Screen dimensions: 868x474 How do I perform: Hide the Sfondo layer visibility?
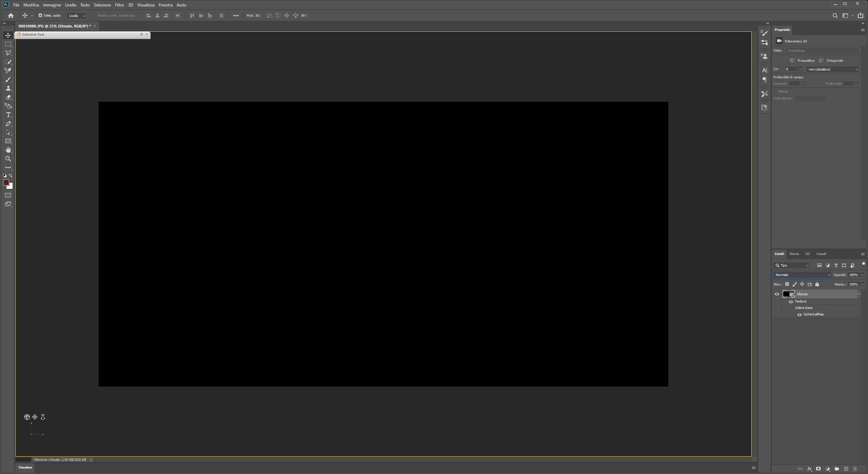click(777, 294)
